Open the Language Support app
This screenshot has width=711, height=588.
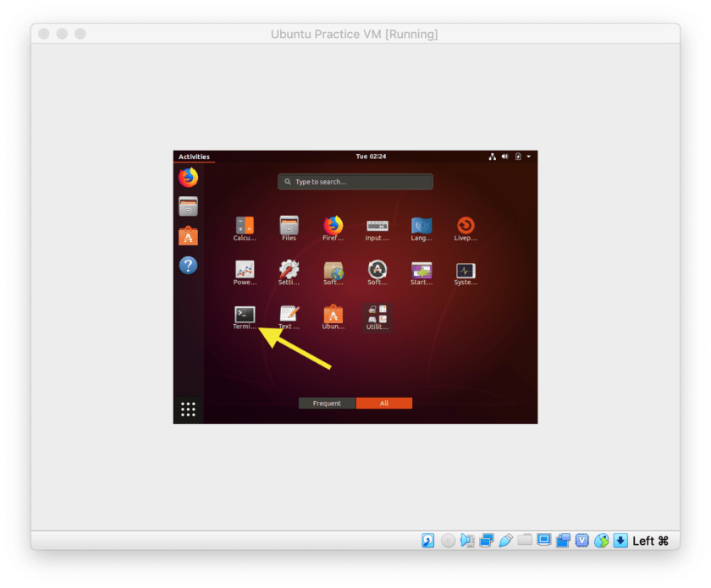coord(422,229)
